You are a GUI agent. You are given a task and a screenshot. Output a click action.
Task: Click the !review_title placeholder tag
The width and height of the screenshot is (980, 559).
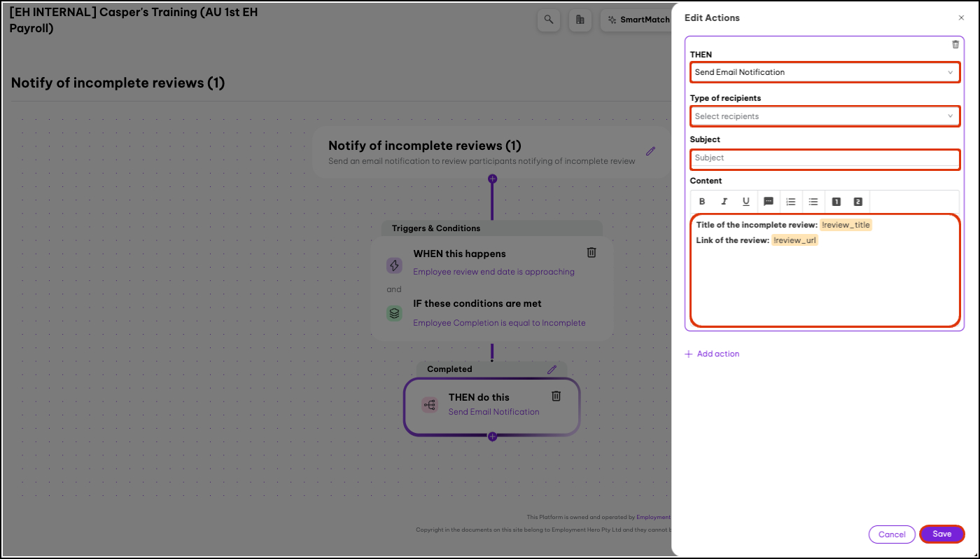pos(846,225)
